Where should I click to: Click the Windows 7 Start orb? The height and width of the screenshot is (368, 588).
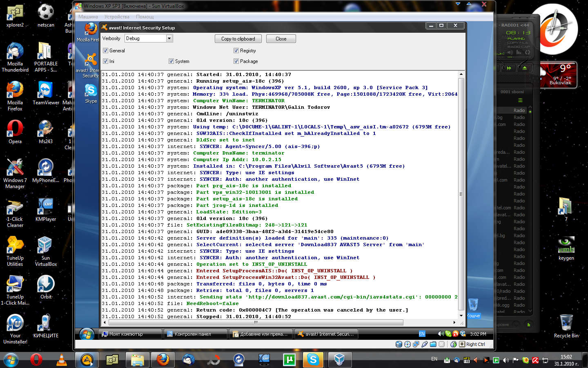click(11, 360)
